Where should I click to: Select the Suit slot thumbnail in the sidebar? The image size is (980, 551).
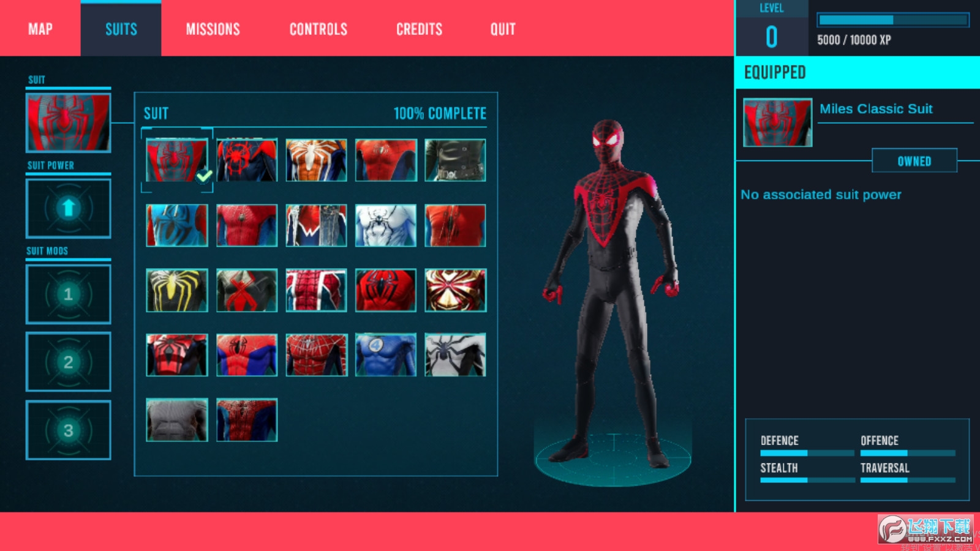[x=68, y=123]
